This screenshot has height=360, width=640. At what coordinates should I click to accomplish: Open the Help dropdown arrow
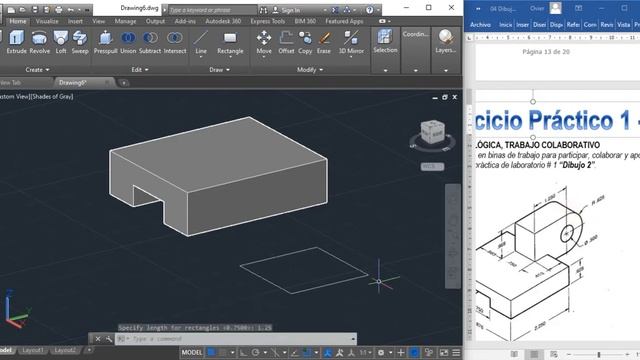[378, 10]
